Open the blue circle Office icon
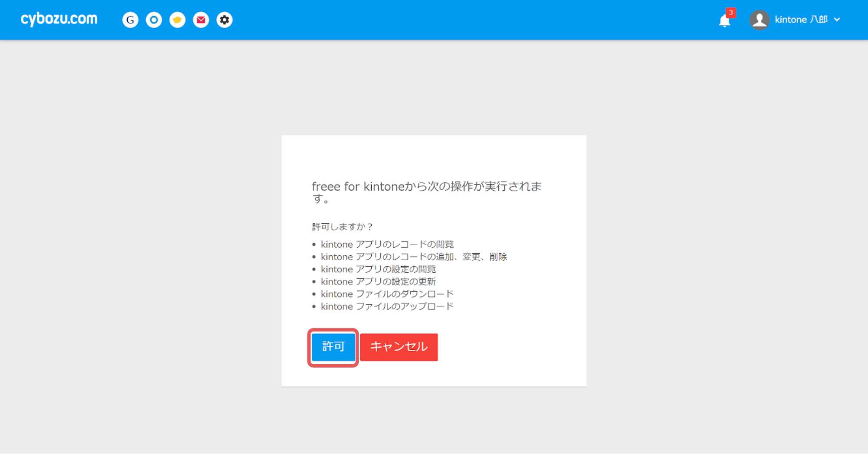This screenshot has width=868, height=454. [x=154, y=20]
